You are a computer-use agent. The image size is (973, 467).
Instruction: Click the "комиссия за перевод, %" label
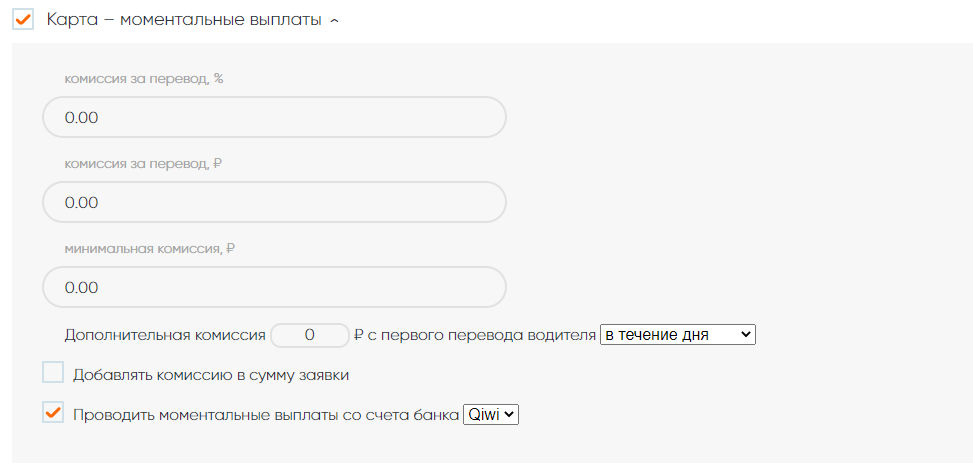click(x=143, y=78)
